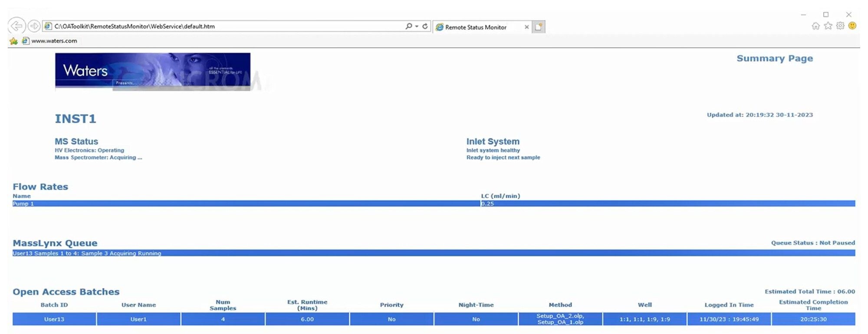
Task: Click Estimated Total Time : 06.00 text
Action: click(810, 291)
